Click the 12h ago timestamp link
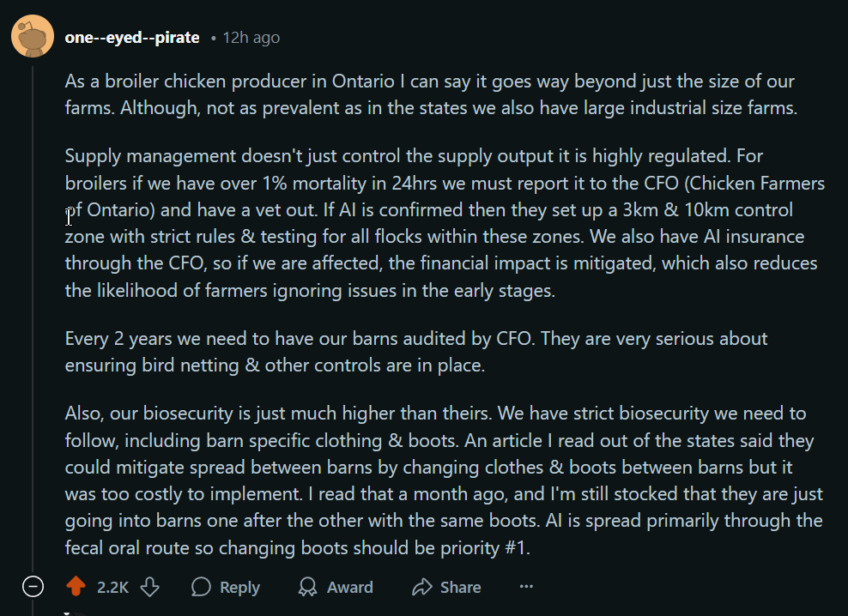The image size is (848, 616). pyautogui.click(x=251, y=38)
